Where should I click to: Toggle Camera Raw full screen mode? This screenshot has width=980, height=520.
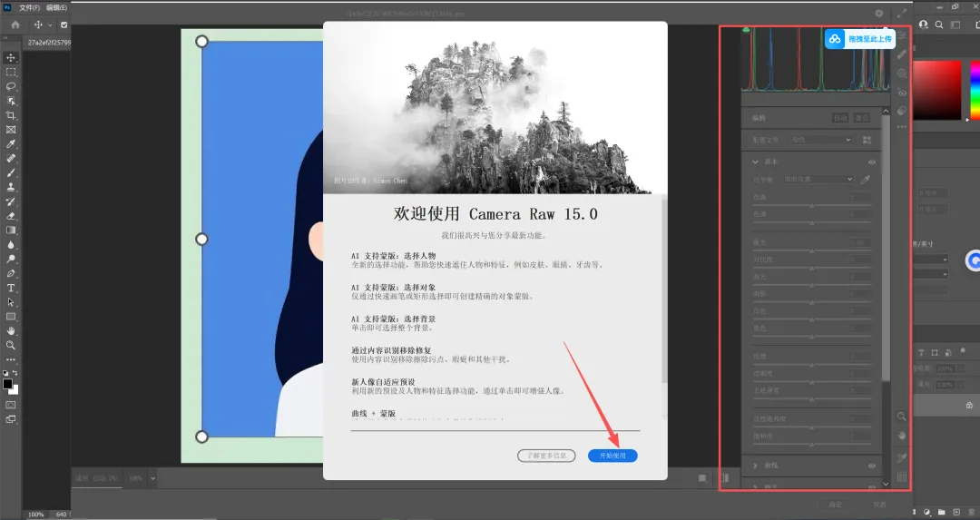(x=902, y=13)
